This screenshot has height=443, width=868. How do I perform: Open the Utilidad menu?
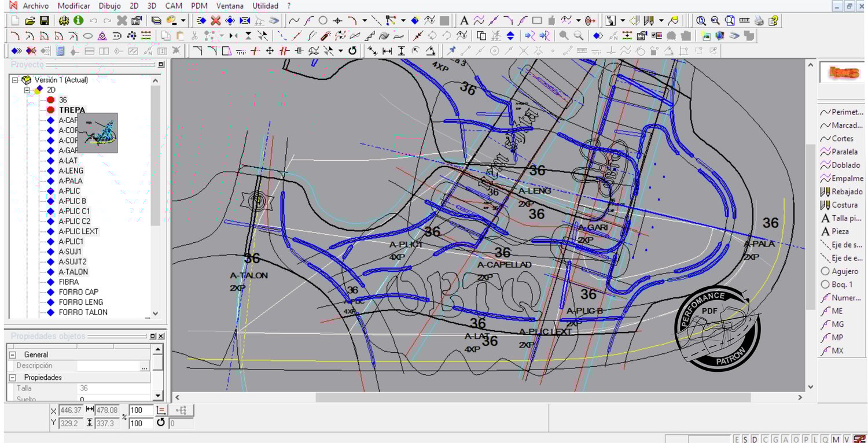[x=265, y=6]
